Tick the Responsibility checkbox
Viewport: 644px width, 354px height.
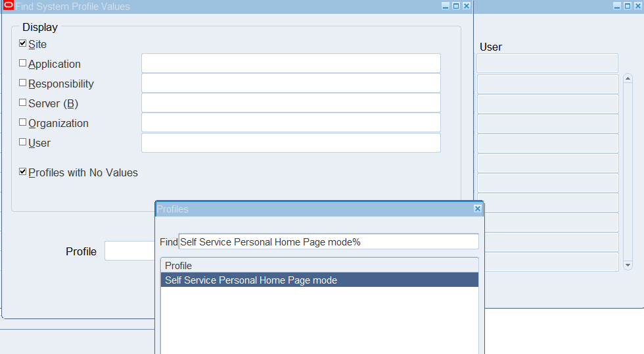point(22,83)
